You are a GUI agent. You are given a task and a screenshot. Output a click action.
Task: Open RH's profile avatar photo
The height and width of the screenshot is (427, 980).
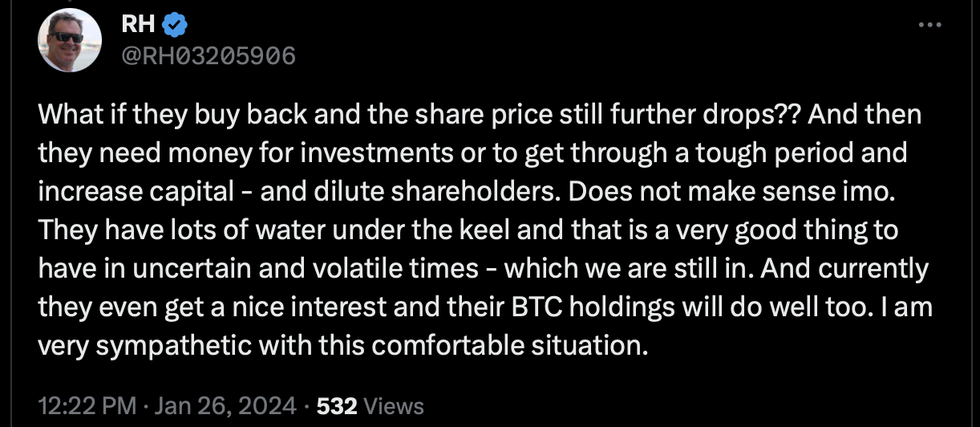coord(70,40)
